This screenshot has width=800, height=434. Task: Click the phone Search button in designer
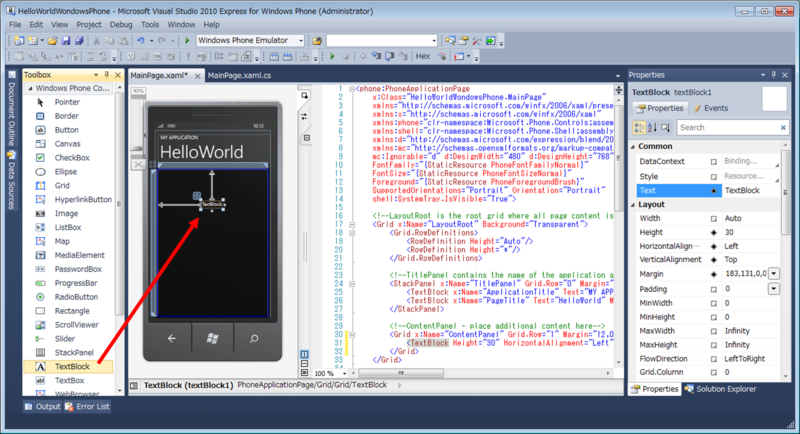[x=254, y=338]
